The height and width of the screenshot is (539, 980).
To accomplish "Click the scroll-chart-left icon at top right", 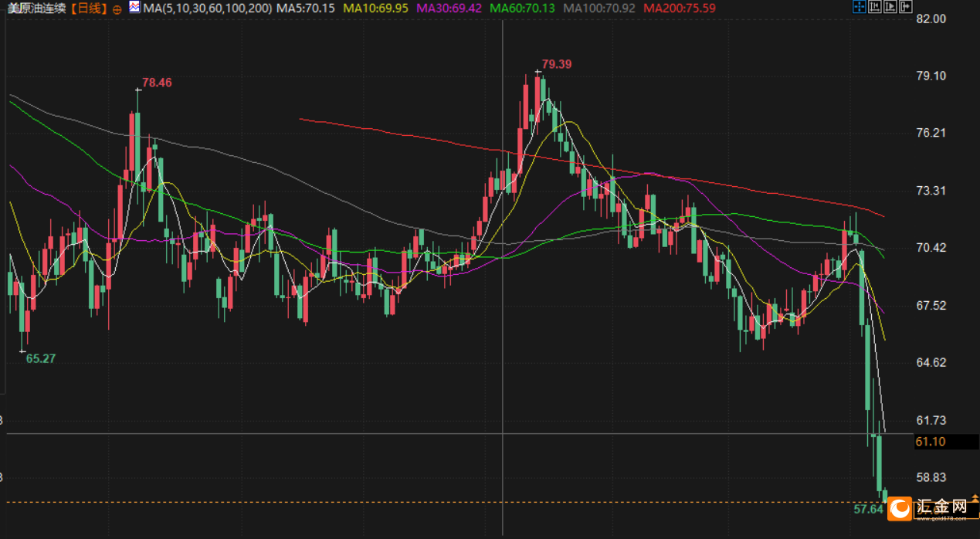I will coord(874,8).
